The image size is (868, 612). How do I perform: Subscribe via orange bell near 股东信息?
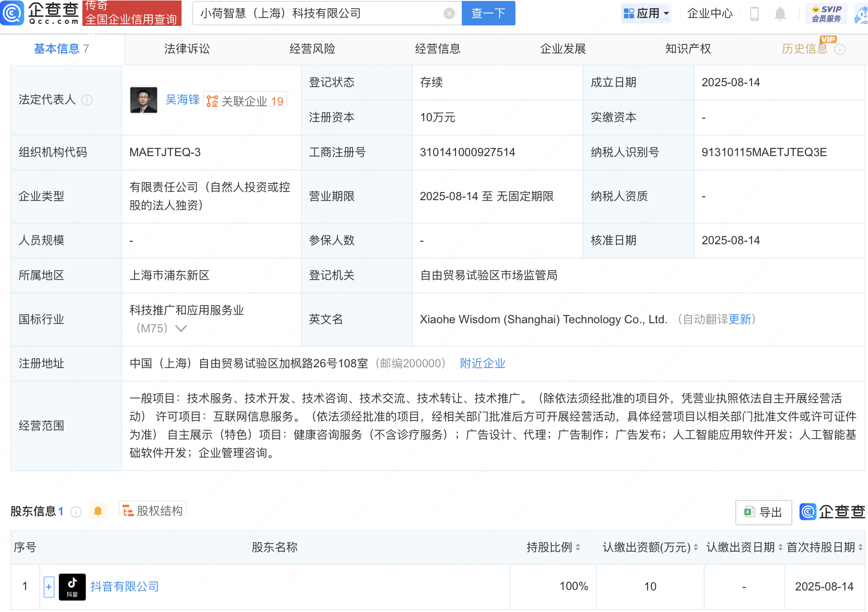click(98, 511)
